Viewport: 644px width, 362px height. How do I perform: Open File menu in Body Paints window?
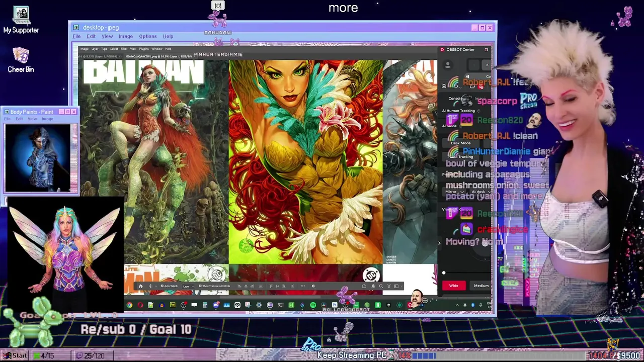click(8, 119)
